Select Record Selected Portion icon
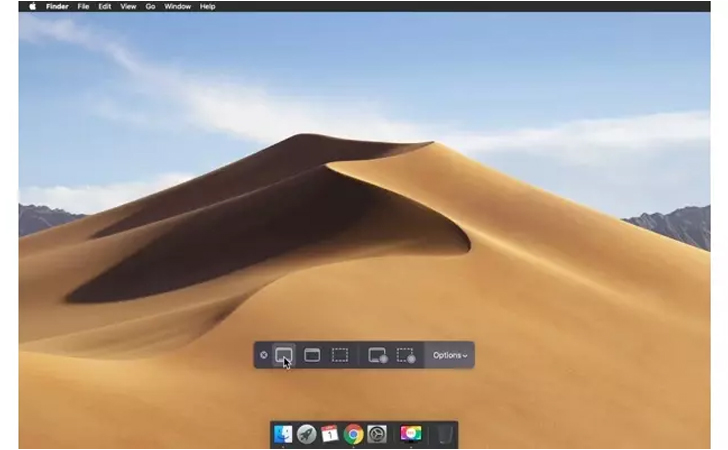The image size is (728, 450). (406, 356)
